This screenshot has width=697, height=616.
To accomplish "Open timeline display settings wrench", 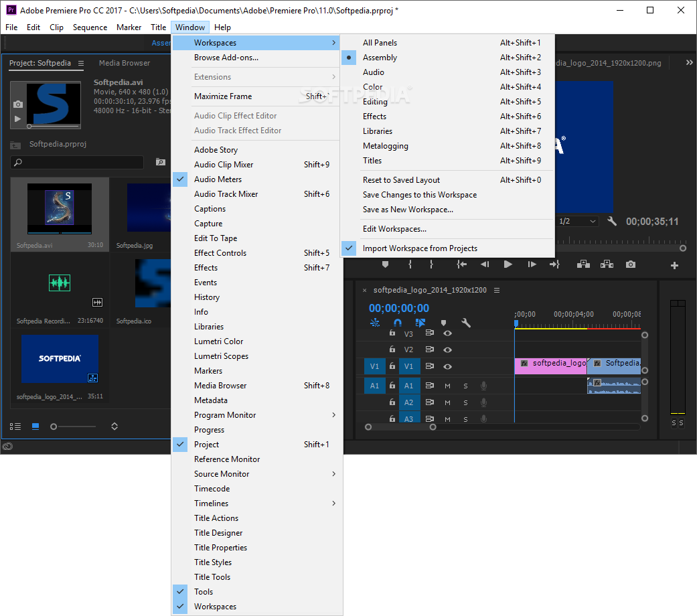I will tap(466, 323).
